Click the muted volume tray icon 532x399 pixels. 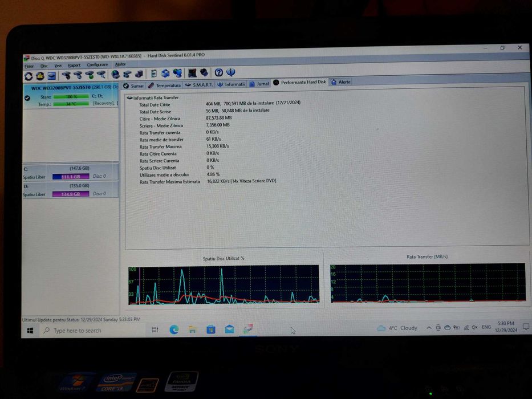coord(474,327)
